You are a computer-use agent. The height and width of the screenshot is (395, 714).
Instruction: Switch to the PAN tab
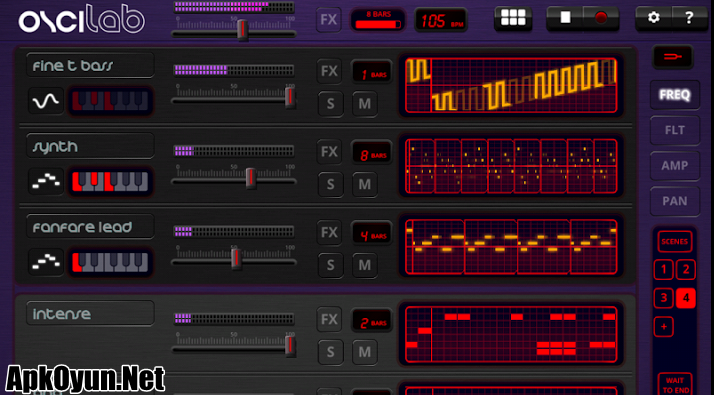tap(674, 201)
